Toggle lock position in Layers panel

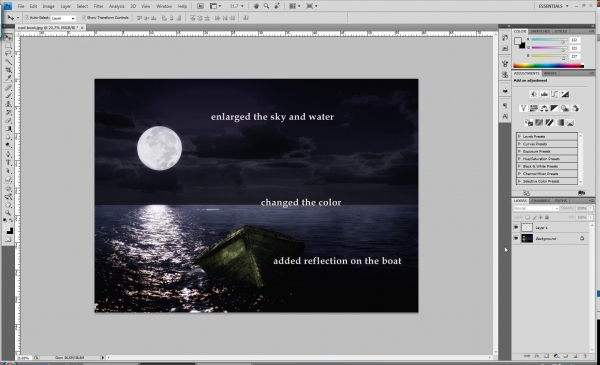click(x=540, y=217)
